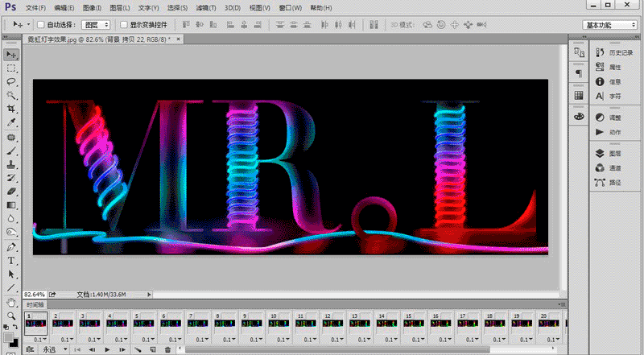The width and height of the screenshot is (644, 355).
Task: Select the Eyedropper tool
Action: (x=11, y=122)
